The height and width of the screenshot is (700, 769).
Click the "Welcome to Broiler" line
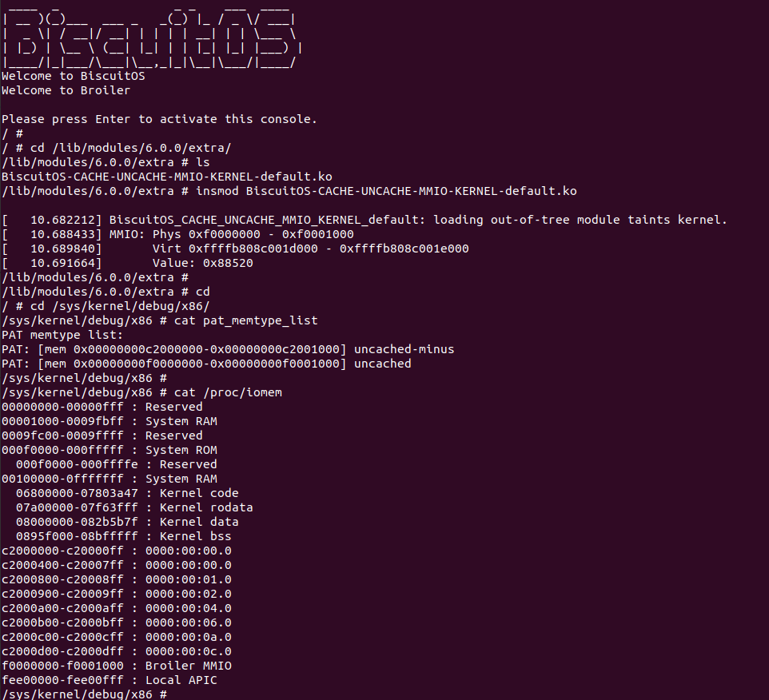coord(66,90)
